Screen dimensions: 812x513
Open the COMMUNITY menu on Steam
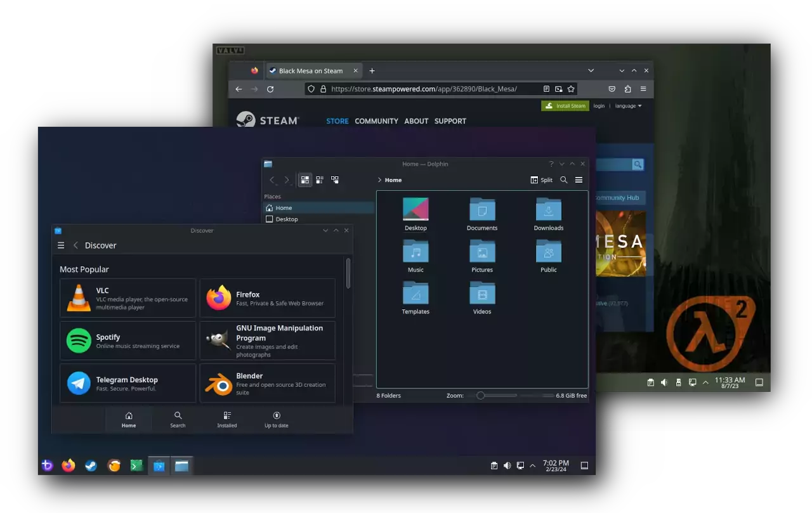(x=376, y=121)
